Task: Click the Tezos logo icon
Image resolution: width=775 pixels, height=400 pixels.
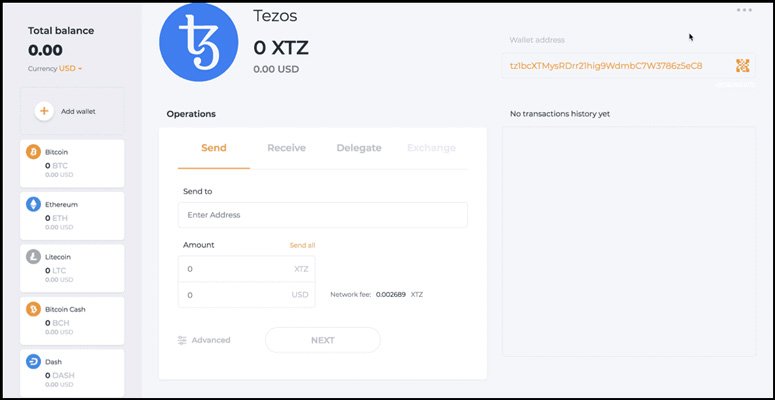Action: [x=199, y=42]
